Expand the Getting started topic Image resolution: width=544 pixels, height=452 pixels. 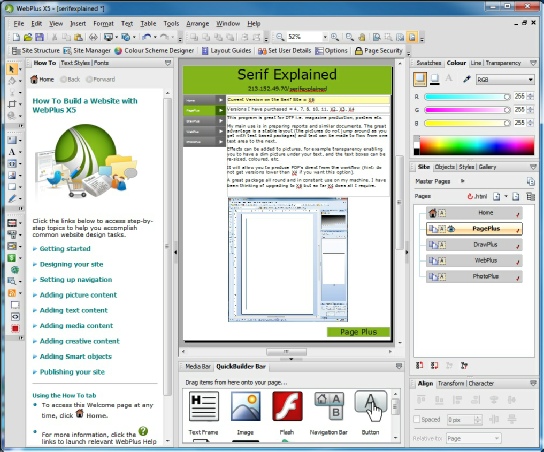[65, 249]
